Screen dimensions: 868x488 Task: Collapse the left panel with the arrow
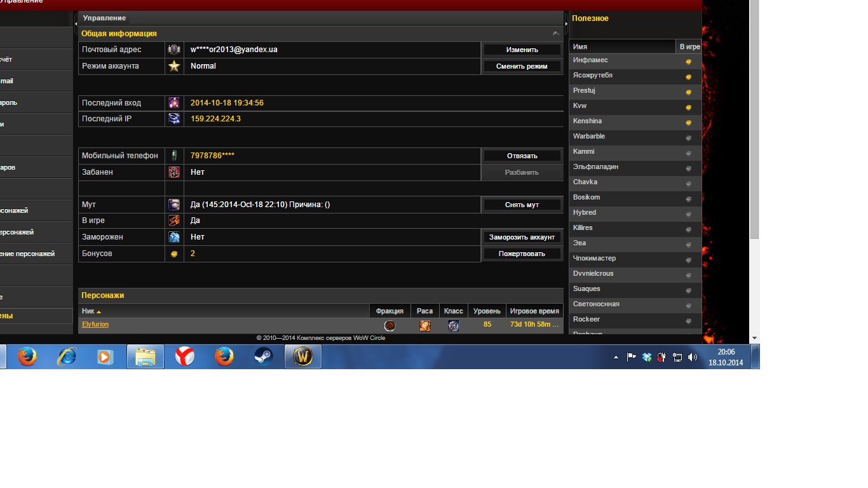point(76,24)
